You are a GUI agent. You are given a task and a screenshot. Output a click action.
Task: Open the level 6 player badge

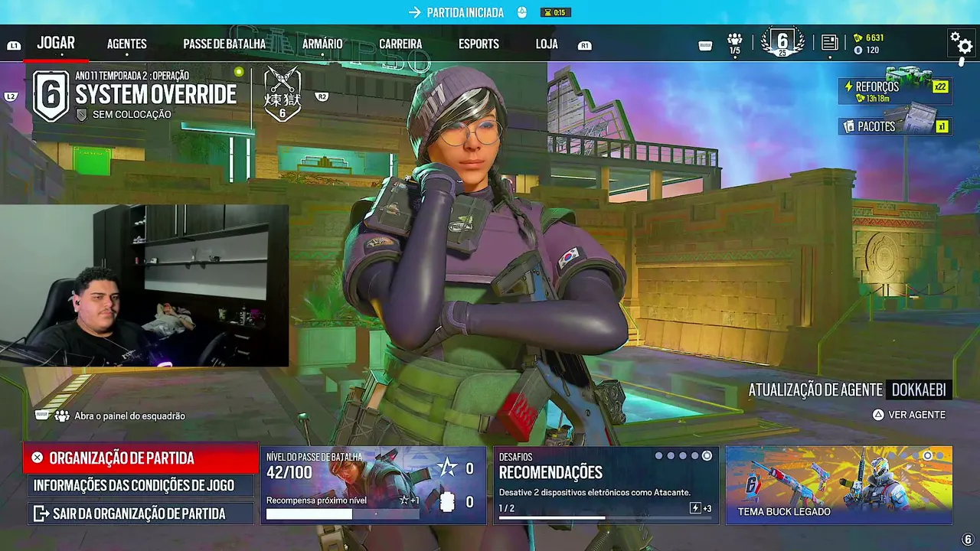(x=782, y=42)
